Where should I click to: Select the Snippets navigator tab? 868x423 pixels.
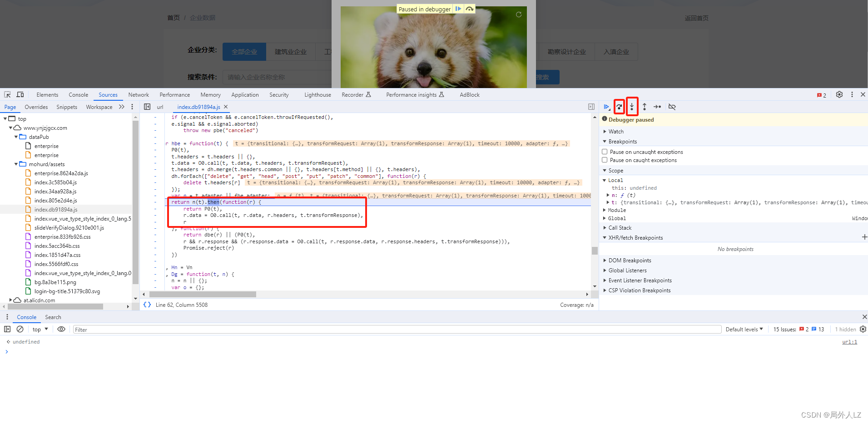click(x=67, y=107)
